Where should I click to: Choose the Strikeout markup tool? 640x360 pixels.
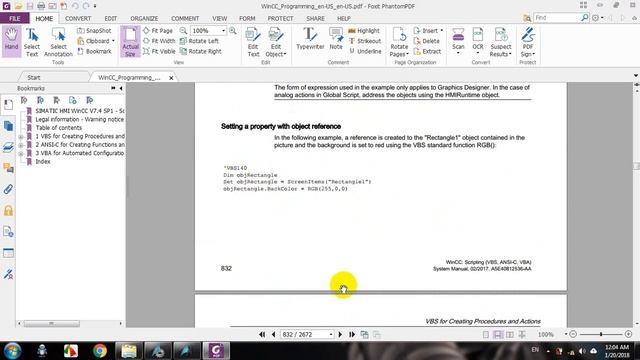364,41
